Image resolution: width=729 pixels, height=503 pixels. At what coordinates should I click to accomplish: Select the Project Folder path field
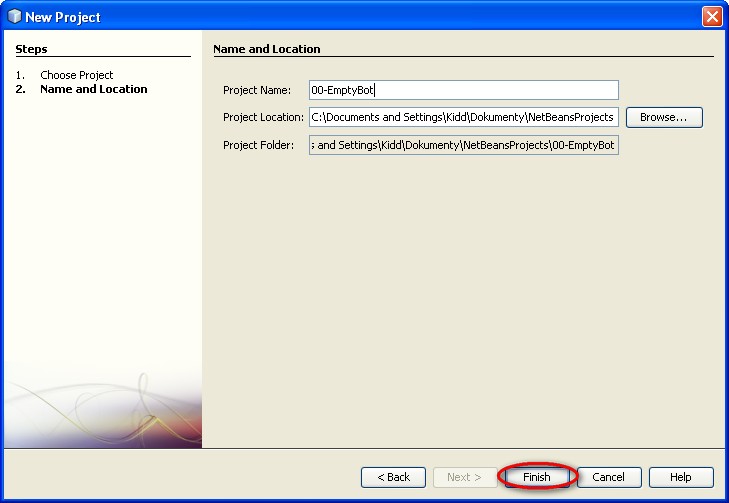pyautogui.click(x=464, y=145)
